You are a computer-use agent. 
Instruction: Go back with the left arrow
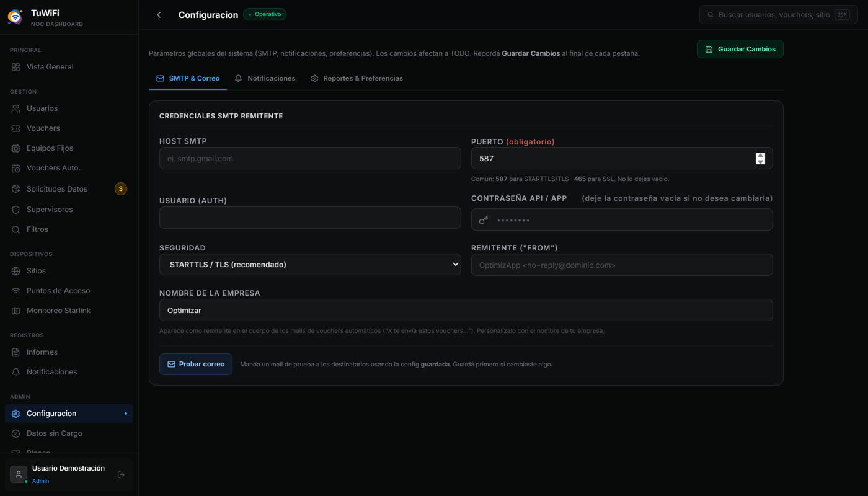tap(159, 15)
